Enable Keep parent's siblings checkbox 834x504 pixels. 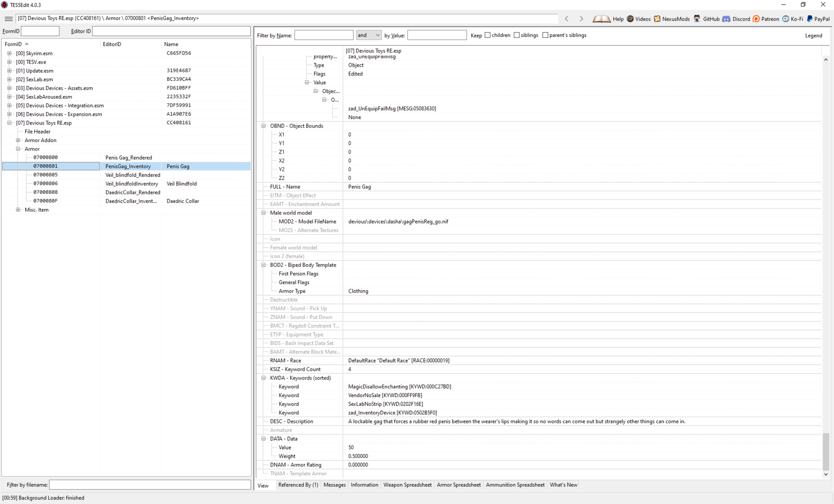click(545, 35)
